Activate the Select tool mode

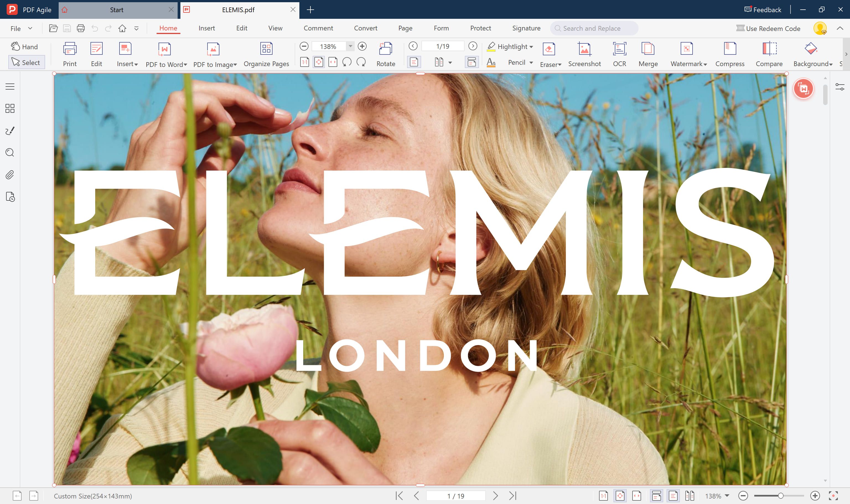(x=26, y=62)
